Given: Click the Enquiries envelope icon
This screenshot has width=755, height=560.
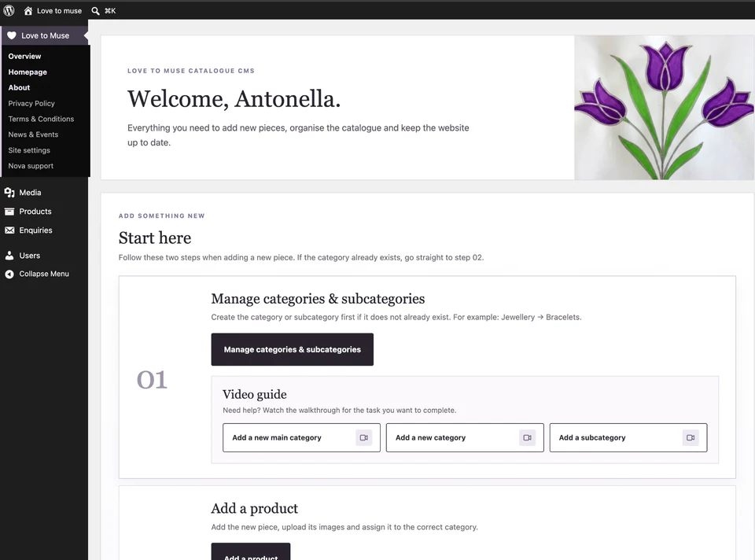Looking at the screenshot, I should pyautogui.click(x=9, y=230).
